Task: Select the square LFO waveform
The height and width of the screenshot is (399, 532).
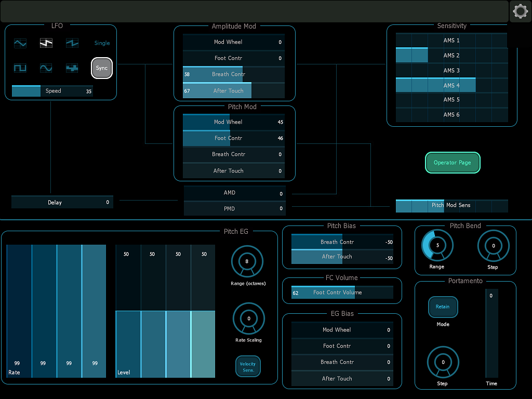Action: [x=20, y=68]
